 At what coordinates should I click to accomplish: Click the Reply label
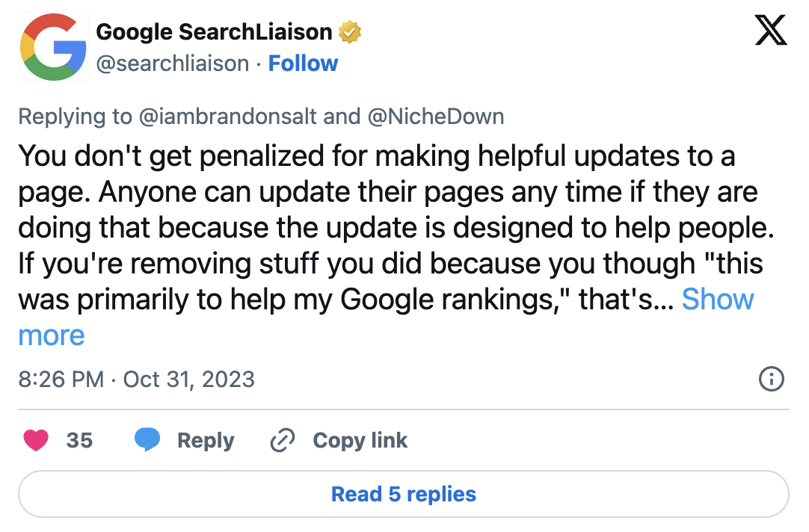pos(206,440)
